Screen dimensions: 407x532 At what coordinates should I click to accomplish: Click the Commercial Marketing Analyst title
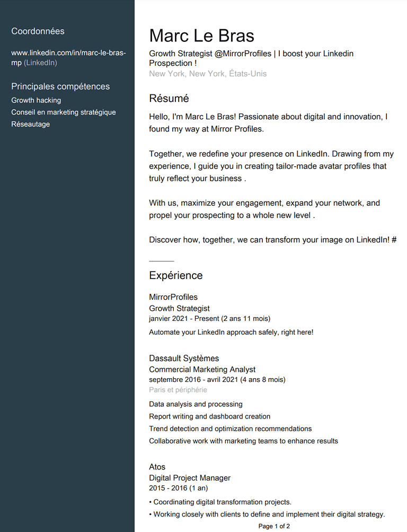point(202,370)
